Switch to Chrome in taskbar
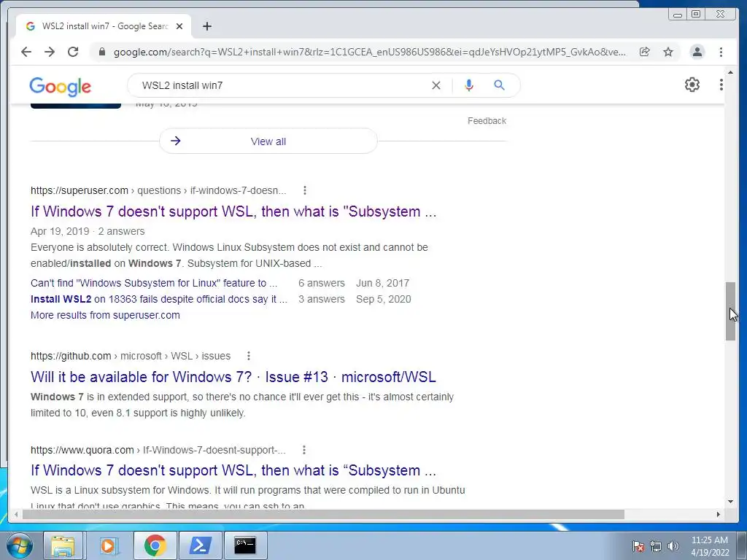 [155, 545]
